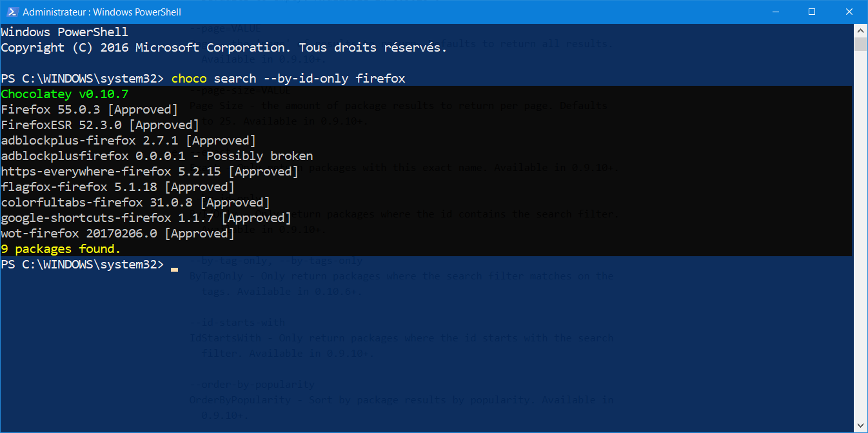The width and height of the screenshot is (868, 433).
Task: Maximize the PowerShell window
Action: tap(812, 12)
